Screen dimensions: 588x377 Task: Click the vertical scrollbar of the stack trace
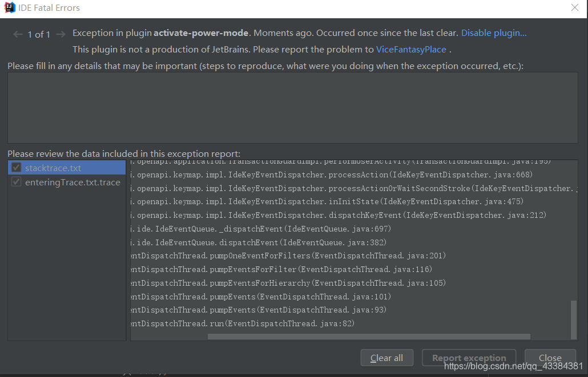tap(573, 319)
